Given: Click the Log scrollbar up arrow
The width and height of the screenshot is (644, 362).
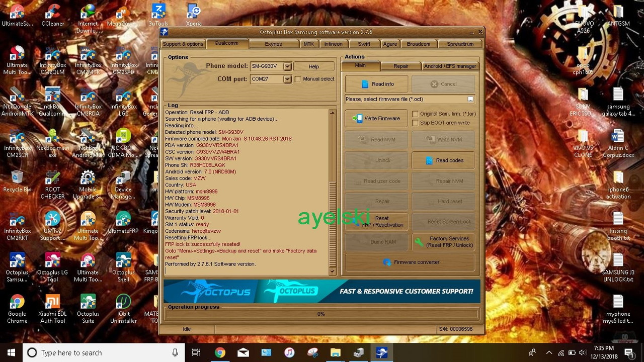Looking at the screenshot, I should (332, 113).
